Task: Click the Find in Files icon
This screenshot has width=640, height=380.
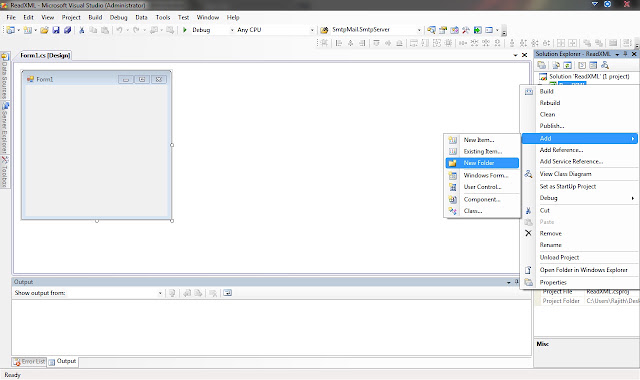Action: 324,30
